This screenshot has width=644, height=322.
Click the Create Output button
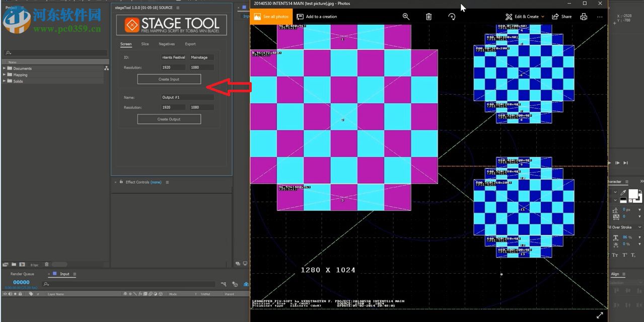point(169,119)
